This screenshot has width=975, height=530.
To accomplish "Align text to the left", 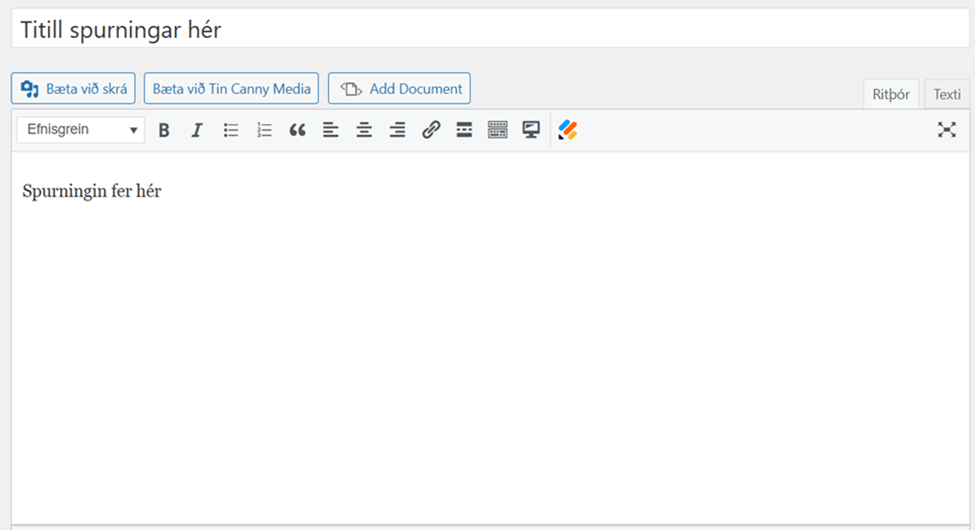I will click(x=331, y=130).
